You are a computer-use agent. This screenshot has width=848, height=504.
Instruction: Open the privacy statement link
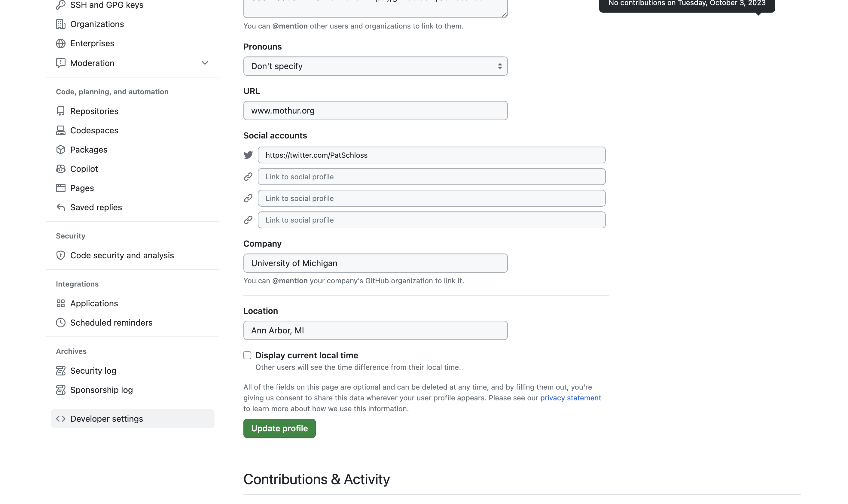[x=570, y=398]
